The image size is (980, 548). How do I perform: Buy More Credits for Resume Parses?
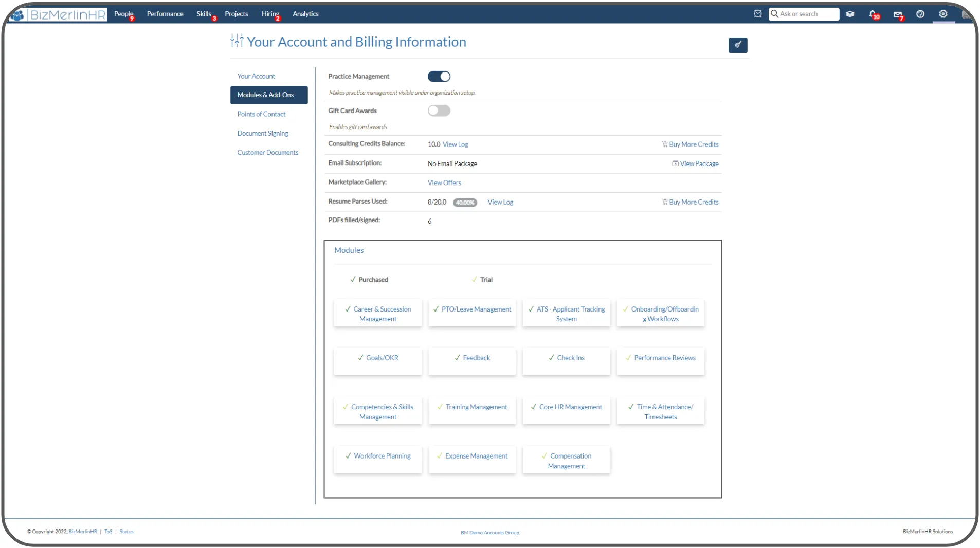click(694, 202)
